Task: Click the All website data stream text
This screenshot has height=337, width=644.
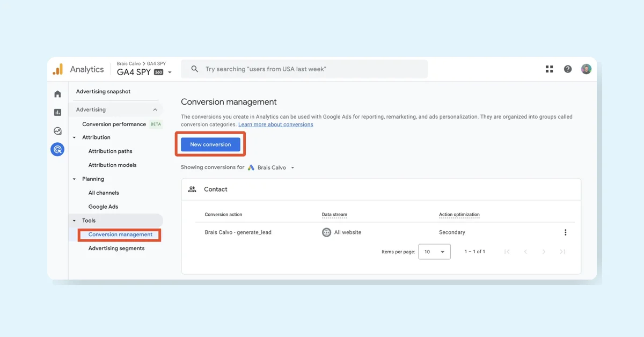Action: (348, 232)
